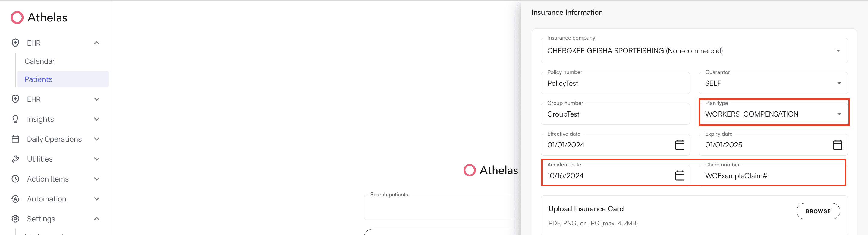
Task: Select Patients in the sidebar
Action: tap(38, 79)
